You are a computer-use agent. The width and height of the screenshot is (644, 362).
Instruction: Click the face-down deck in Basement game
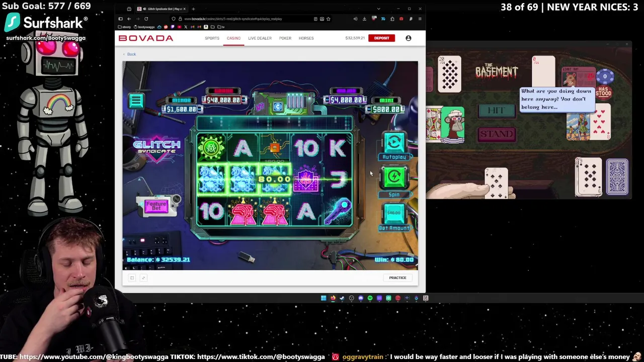pyautogui.click(x=617, y=176)
